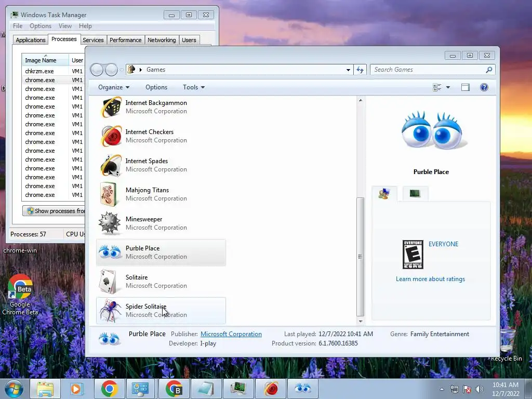The image size is (532, 399).
Task: Click Show processes from all users button
Action: coord(54,211)
